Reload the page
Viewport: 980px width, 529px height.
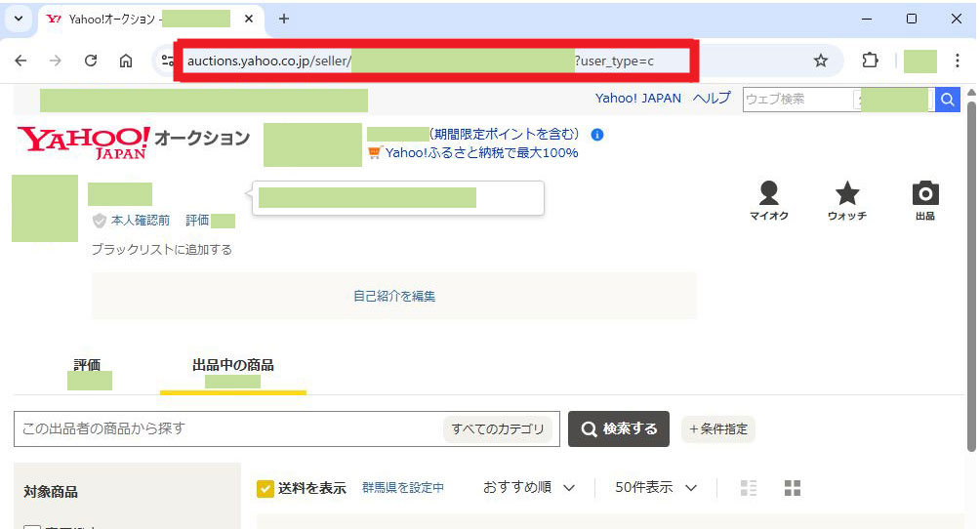pos(91,61)
